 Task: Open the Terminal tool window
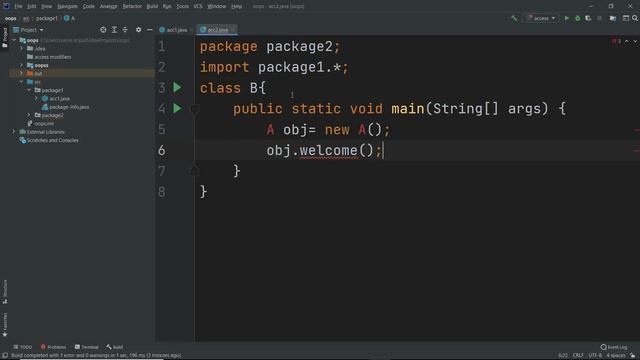(x=87, y=347)
